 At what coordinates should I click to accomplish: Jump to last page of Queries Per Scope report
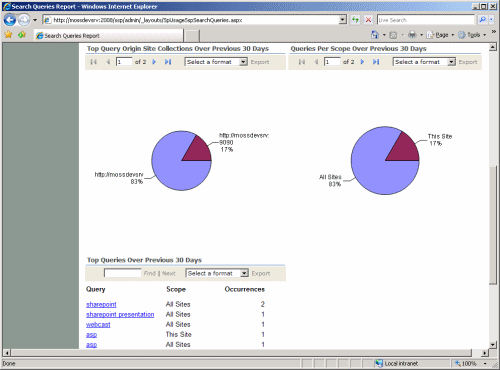coord(376,62)
